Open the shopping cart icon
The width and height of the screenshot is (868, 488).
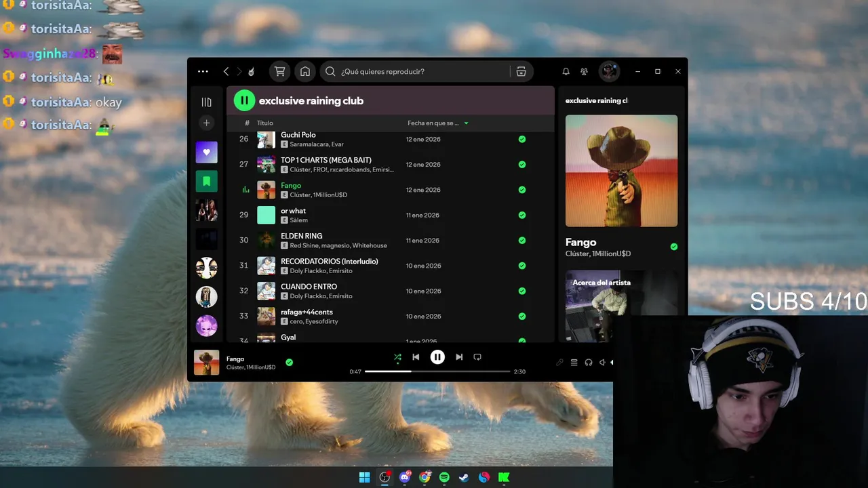[x=279, y=71]
